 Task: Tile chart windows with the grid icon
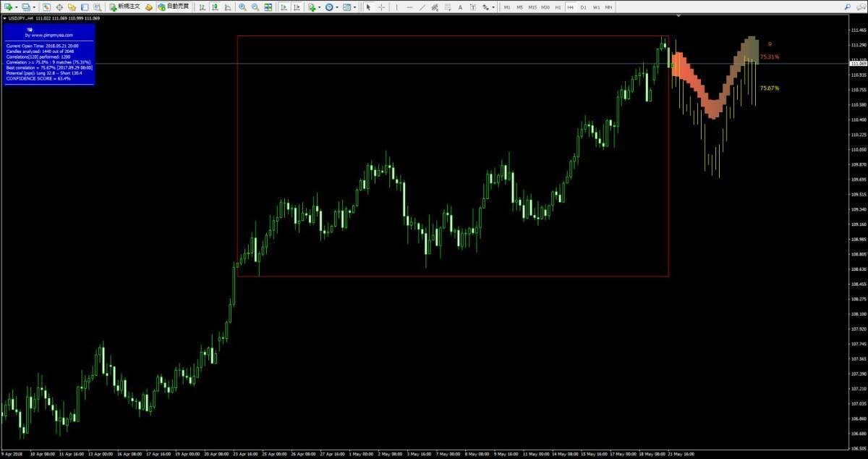[x=268, y=7]
